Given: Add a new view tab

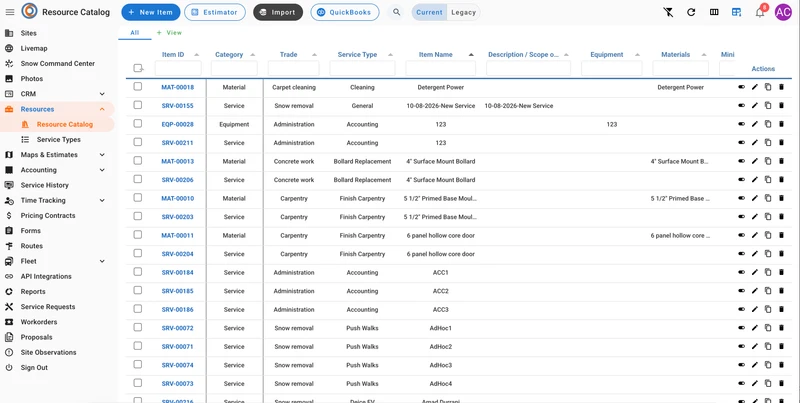Looking at the screenshot, I should (169, 33).
